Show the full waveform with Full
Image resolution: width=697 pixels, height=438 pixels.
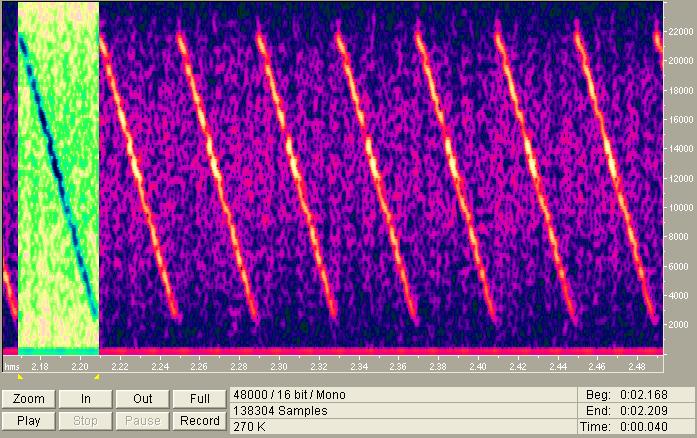[x=200, y=397]
